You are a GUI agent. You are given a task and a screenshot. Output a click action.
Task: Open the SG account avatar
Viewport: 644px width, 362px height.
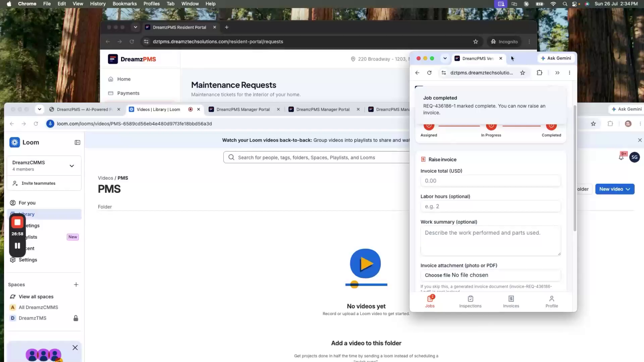coord(634,157)
